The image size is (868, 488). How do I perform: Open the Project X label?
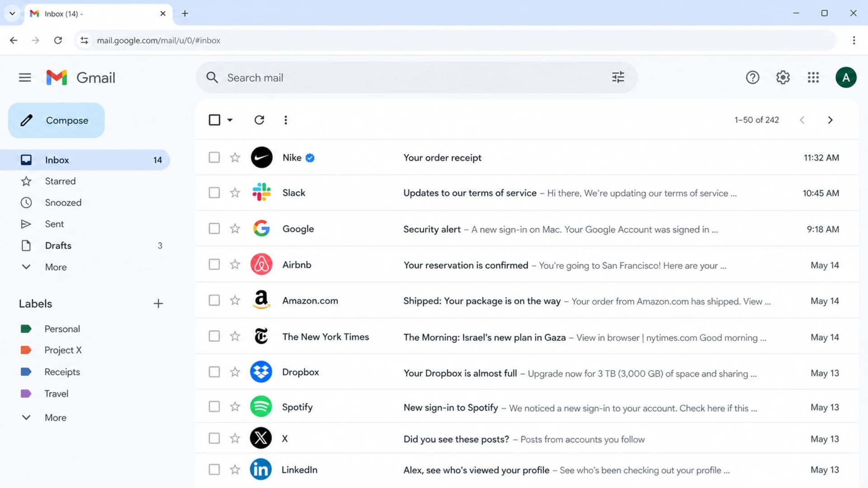coord(63,350)
